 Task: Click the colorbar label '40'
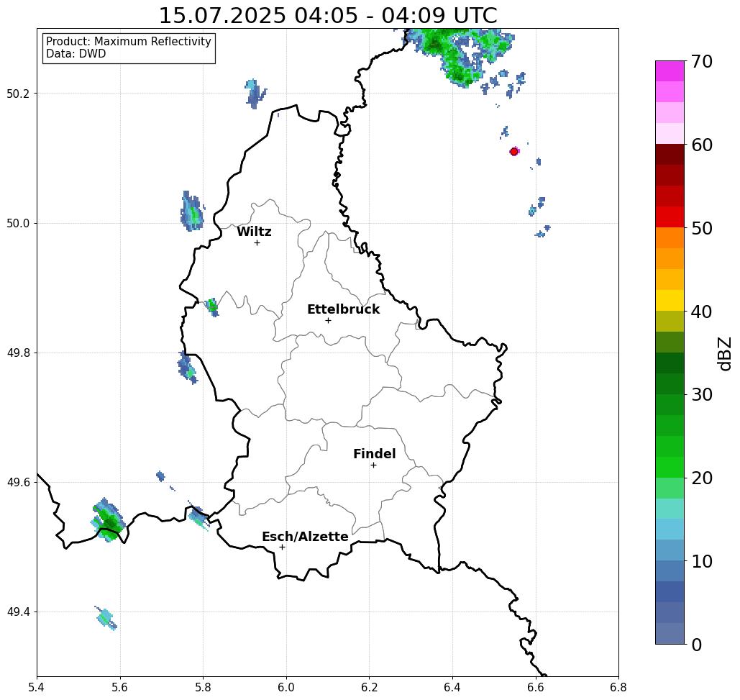pyautogui.click(x=702, y=312)
